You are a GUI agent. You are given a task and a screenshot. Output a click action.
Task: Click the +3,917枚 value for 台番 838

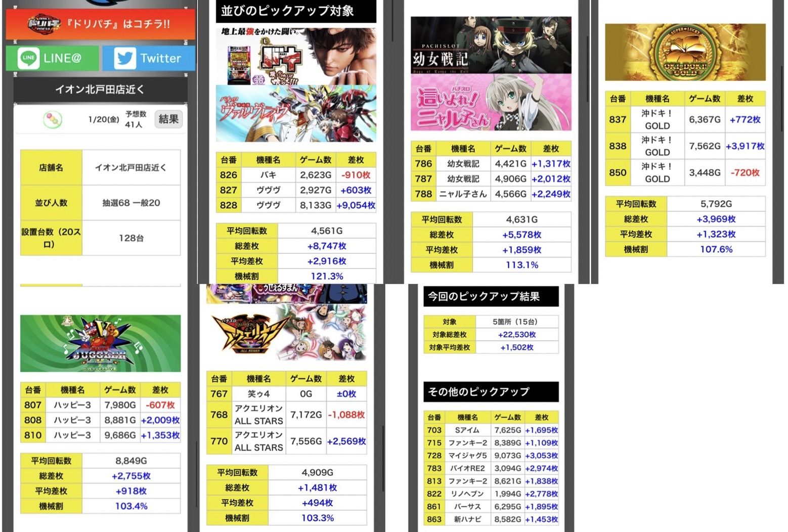tap(745, 146)
